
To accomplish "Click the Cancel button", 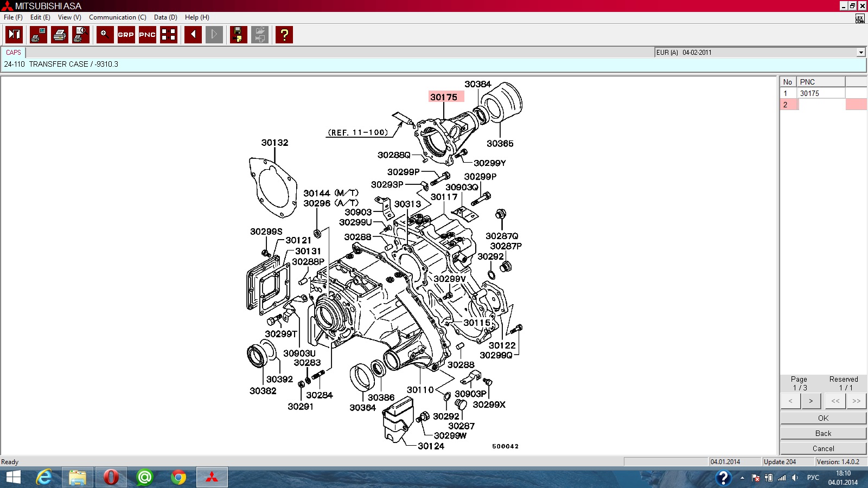I will click(823, 448).
